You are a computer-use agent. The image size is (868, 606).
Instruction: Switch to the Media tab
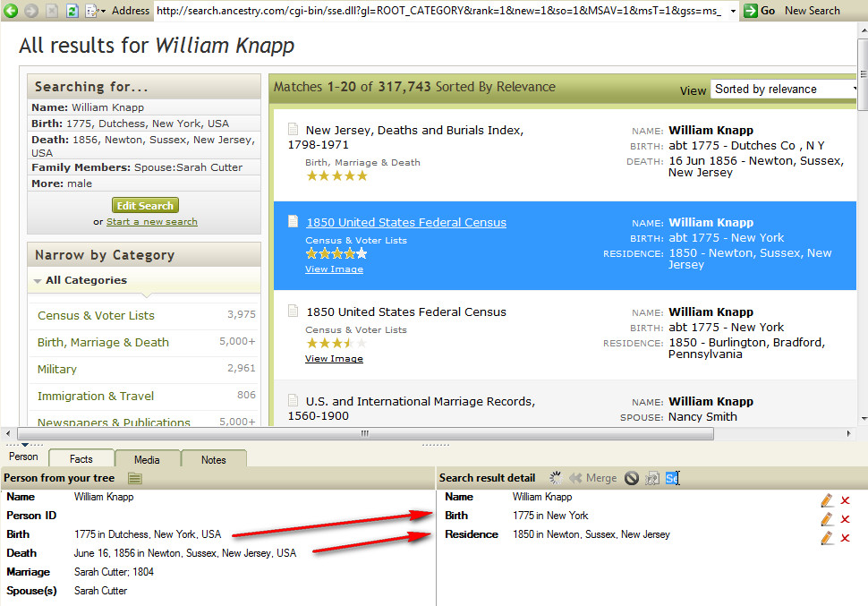point(148,459)
